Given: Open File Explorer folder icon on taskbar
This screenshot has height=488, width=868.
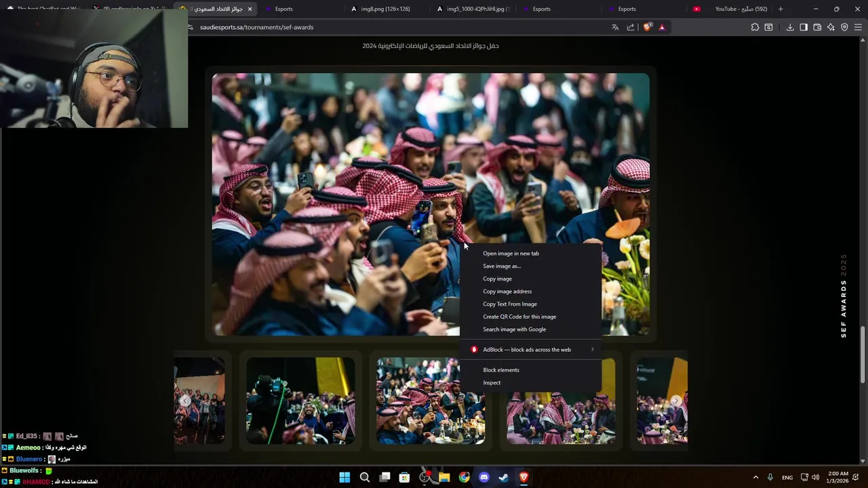Looking at the screenshot, I should click(x=444, y=477).
